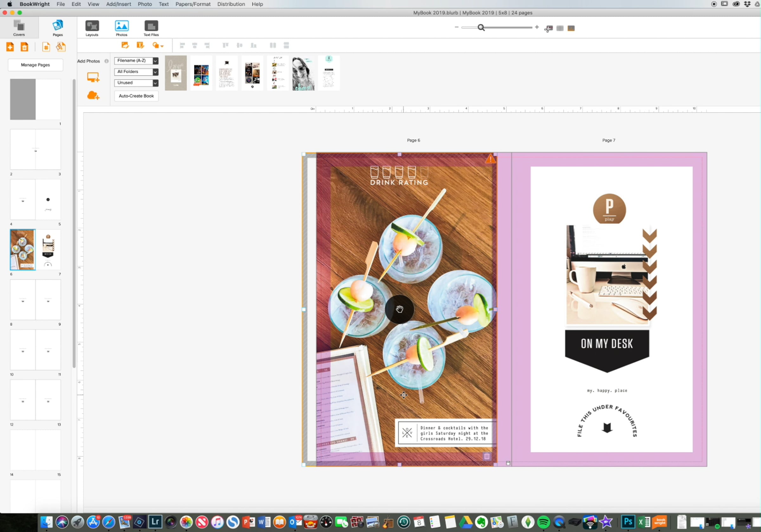
Task: Align selected objects to right edge
Action: [x=207, y=45]
